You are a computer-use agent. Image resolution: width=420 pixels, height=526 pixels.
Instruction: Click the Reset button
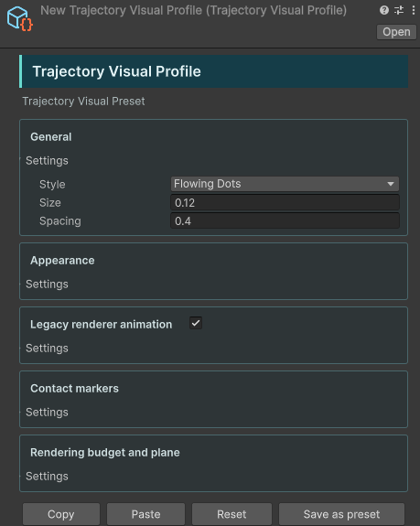[232, 514]
